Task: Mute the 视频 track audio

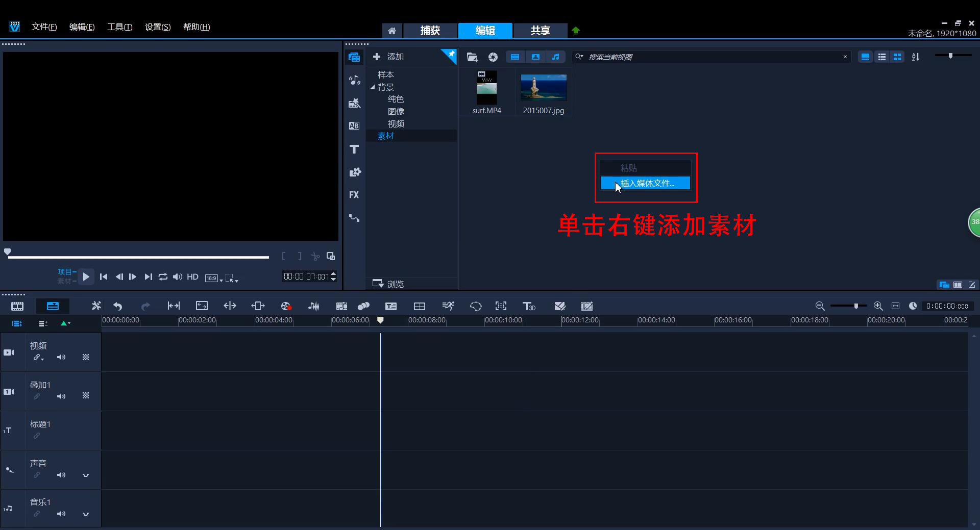Action: (61, 358)
